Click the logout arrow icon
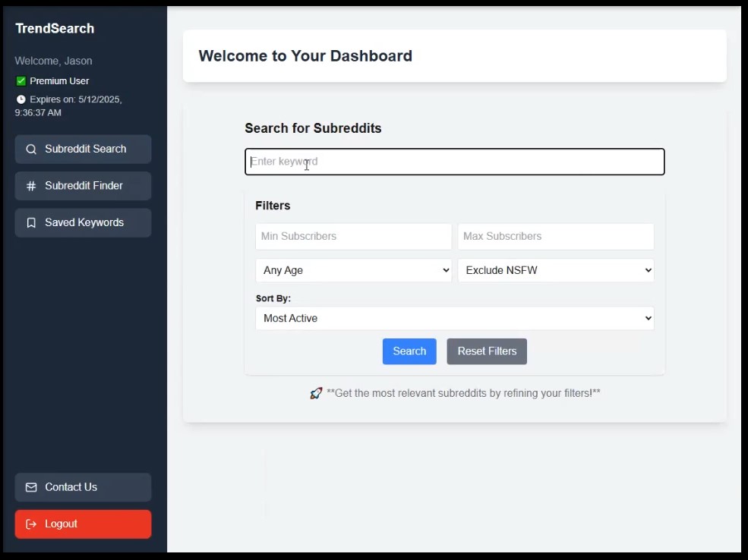The width and height of the screenshot is (748, 560). coord(31,524)
